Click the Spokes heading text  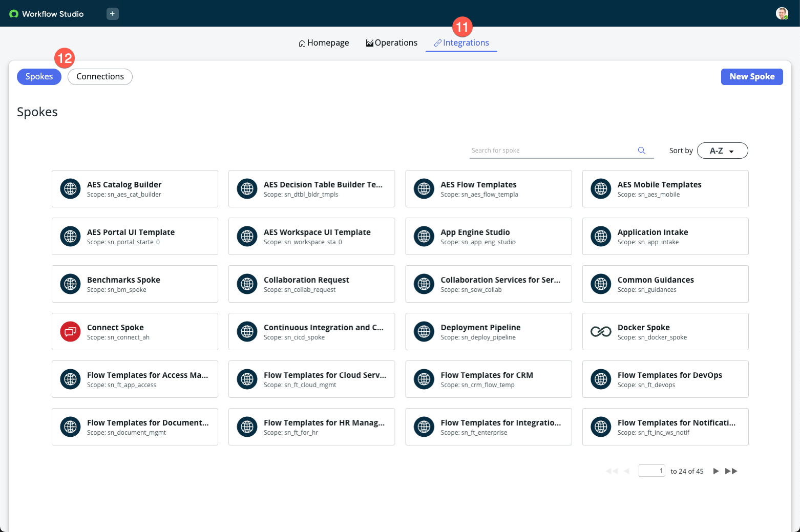point(37,112)
